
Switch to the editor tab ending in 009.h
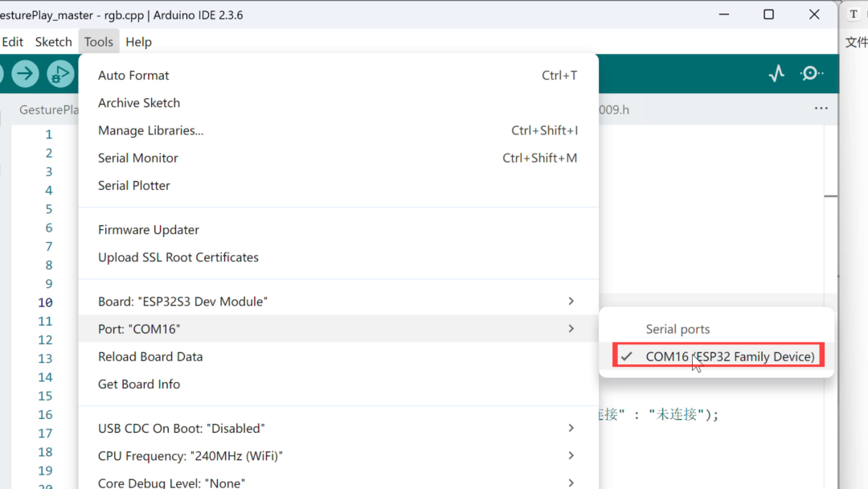tap(614, 109)
